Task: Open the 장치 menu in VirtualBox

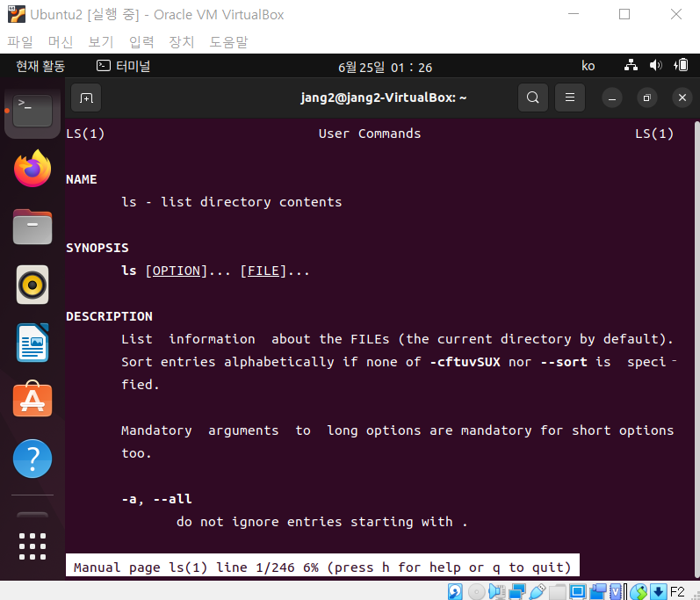Action: click(x=181, y=42)
